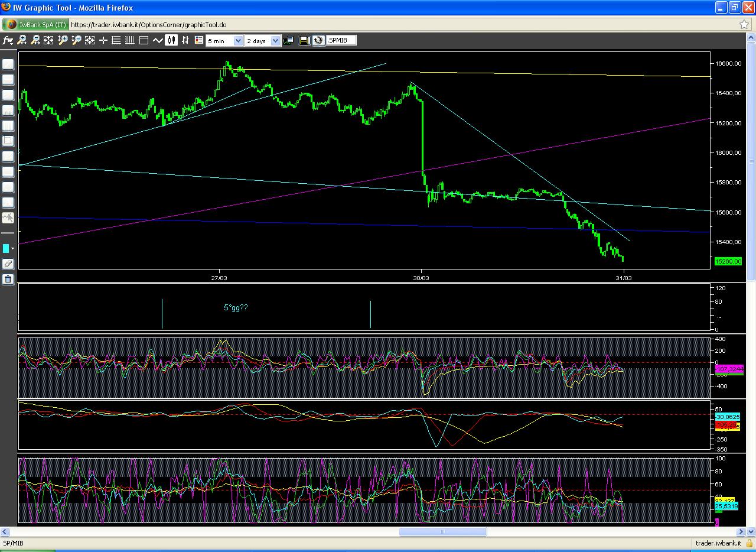Viewport: 756px width, 552px height.
Task: Click the 30/03 date label
Action: pos(421,277)
